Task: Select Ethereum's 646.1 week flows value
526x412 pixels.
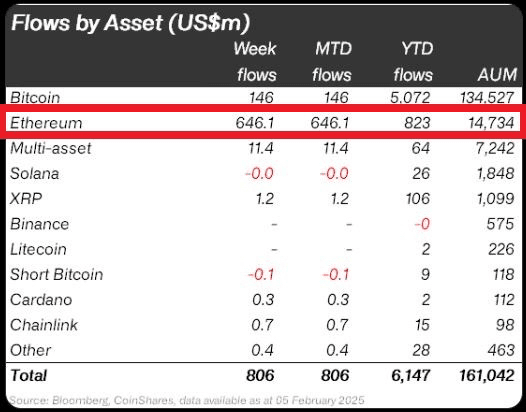Action: (255, 123)
